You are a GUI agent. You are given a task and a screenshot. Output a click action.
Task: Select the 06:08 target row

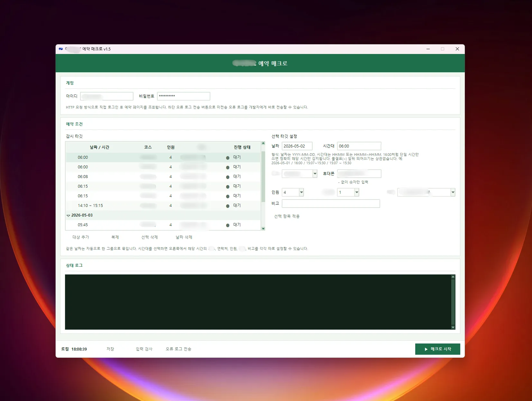click(x=163, y=177)
